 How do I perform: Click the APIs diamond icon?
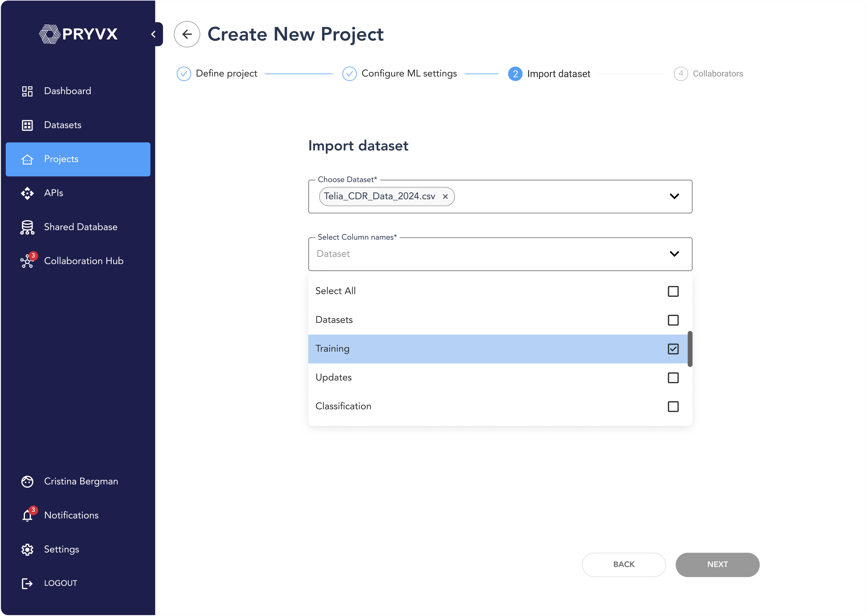pos(27,193)
